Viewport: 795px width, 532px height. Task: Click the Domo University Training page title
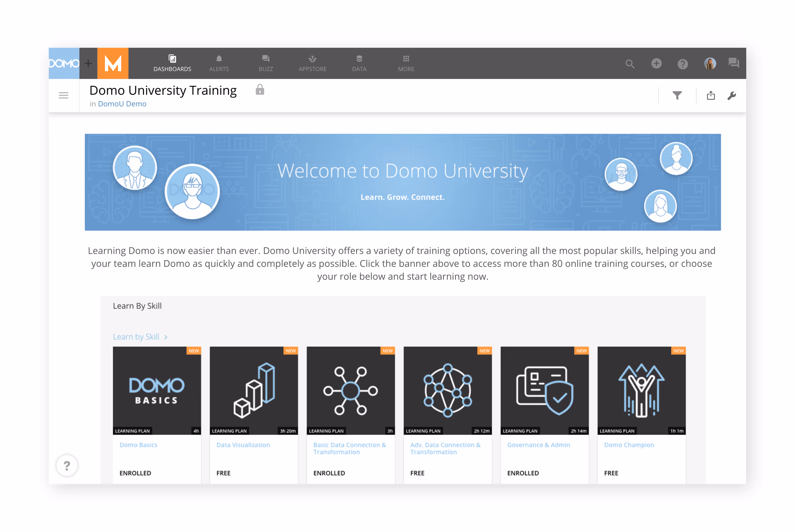pyautogui.click(x=163, y=90)
